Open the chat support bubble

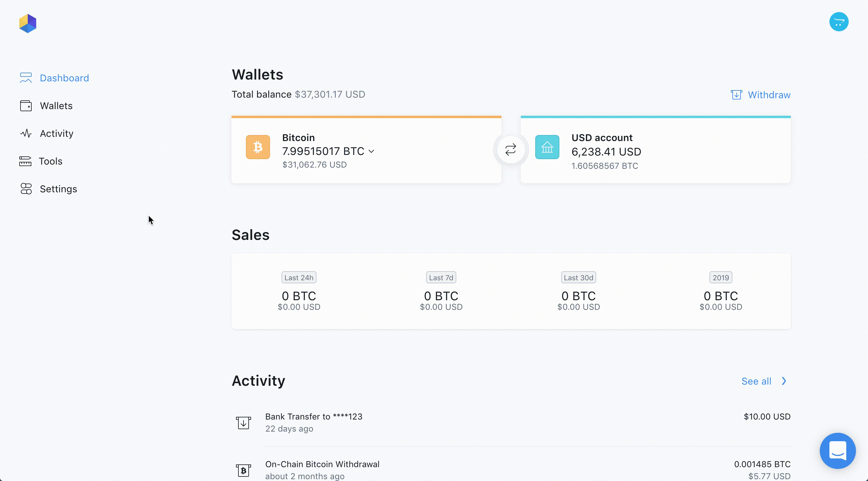click(x=837, y=451)
